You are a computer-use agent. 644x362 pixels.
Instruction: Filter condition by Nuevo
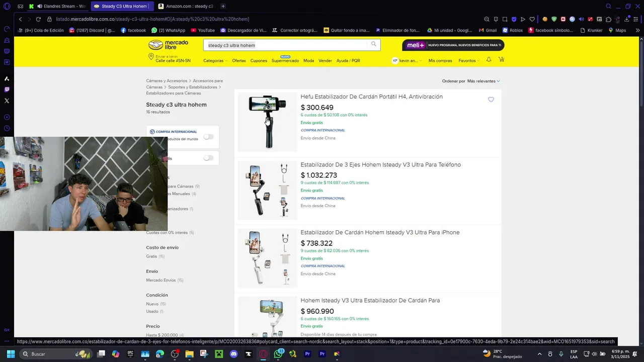click(x=155, y=304)
